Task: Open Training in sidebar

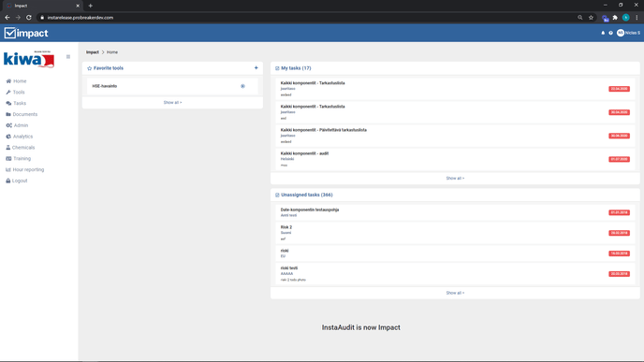Action: [x=18, y=159]
